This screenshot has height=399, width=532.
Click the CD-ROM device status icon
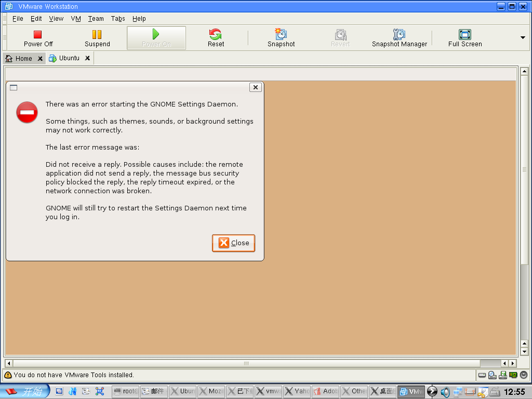coord(493,375)
